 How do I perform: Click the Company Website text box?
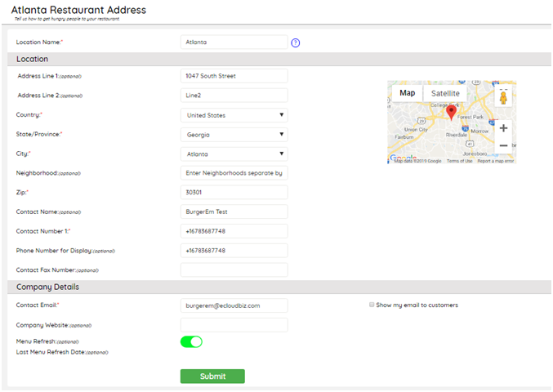[x=234, y=325]
